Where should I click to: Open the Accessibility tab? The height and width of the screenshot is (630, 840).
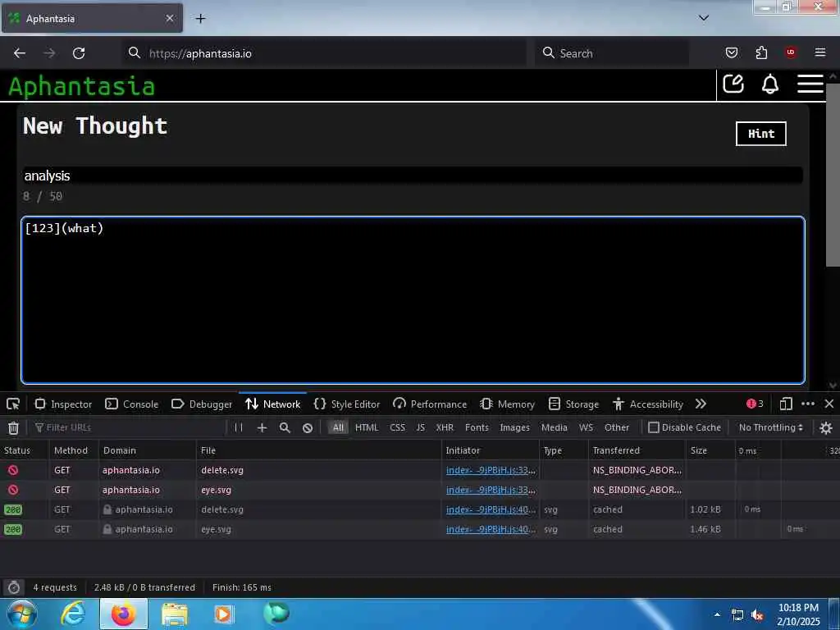(x=648, y=404)
